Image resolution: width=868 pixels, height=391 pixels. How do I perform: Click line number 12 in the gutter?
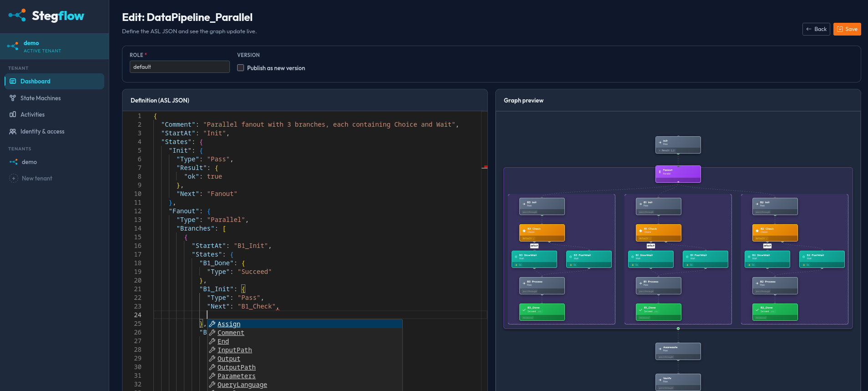(137, 211)
